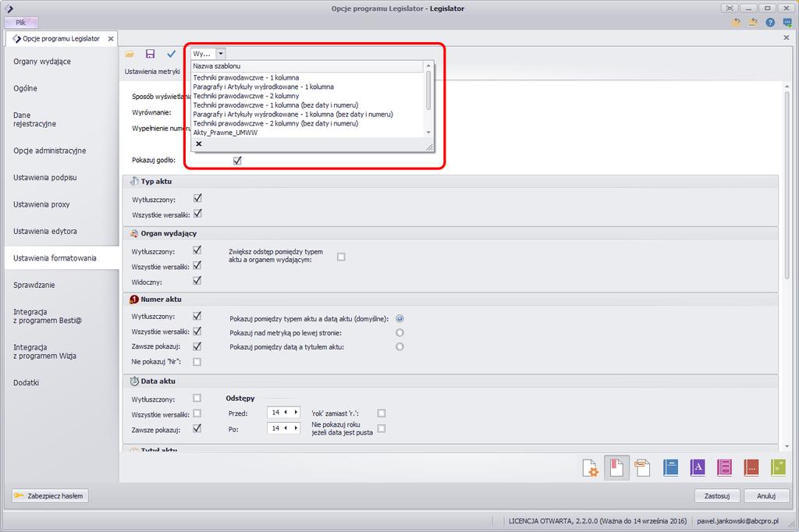
Task: Open the page with orange label icon
Action: (643, 468)
